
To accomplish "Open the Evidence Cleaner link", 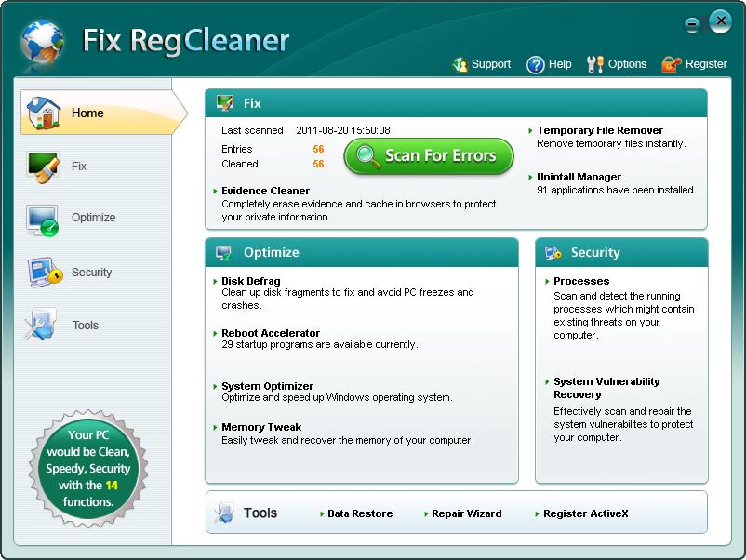I will [265, 191].
